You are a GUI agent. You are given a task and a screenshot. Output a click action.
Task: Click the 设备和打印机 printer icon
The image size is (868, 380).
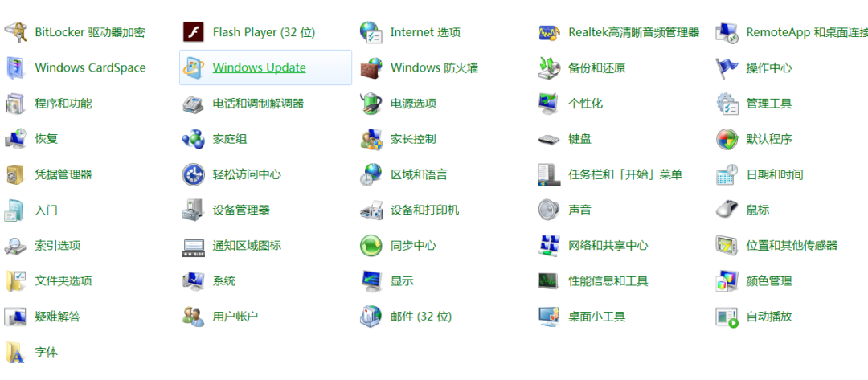tap(371, 210)
